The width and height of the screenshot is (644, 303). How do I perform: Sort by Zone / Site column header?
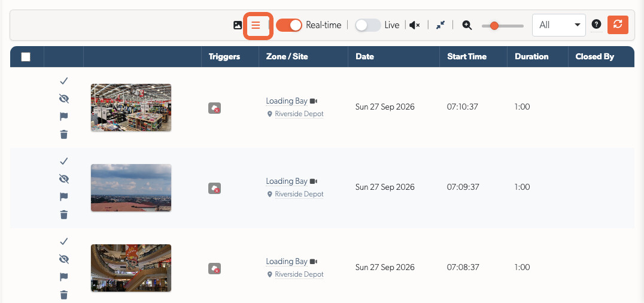point(287,57)
